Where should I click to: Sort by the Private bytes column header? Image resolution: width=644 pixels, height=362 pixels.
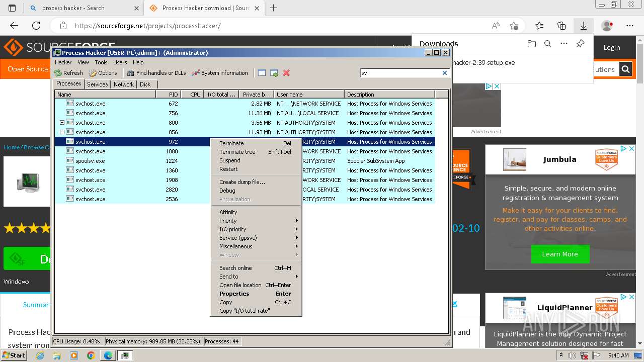pos(256,95)
